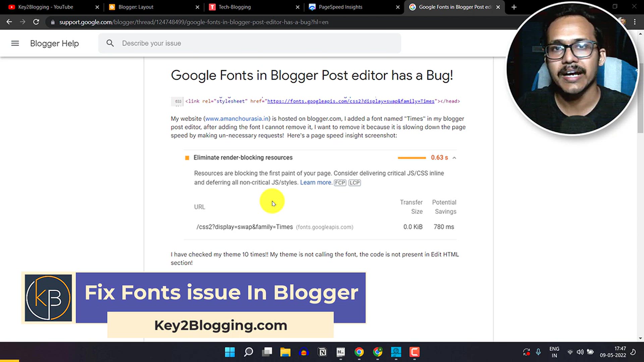This screenshot has height=362, width=644.
Task: Click the moon focus assist icon
Action: click(x=633, y=352)
